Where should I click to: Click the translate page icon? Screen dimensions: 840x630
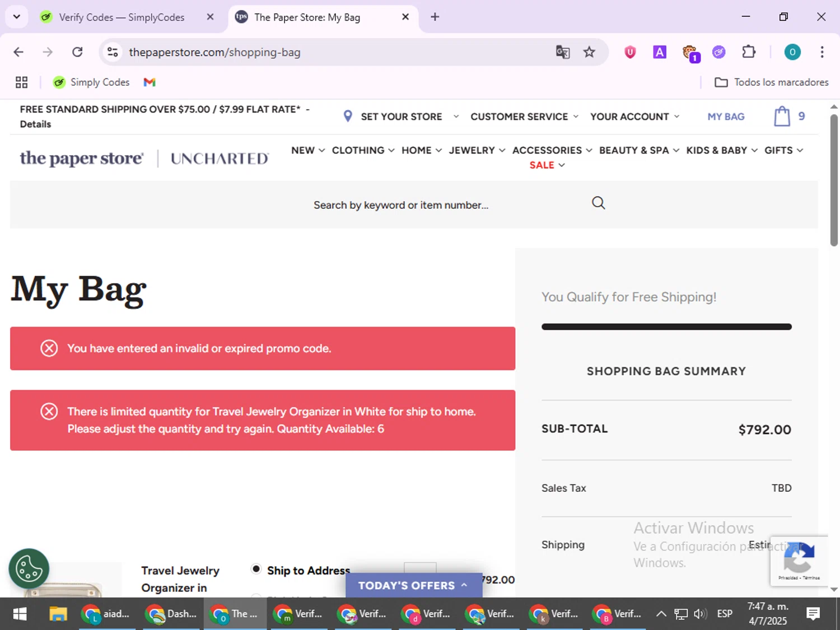(562, 52)
